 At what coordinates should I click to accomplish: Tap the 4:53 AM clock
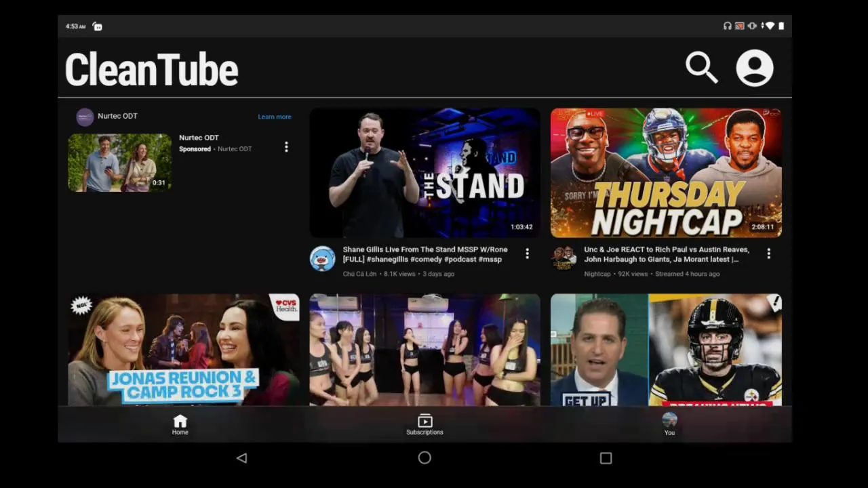pos(75,26)
